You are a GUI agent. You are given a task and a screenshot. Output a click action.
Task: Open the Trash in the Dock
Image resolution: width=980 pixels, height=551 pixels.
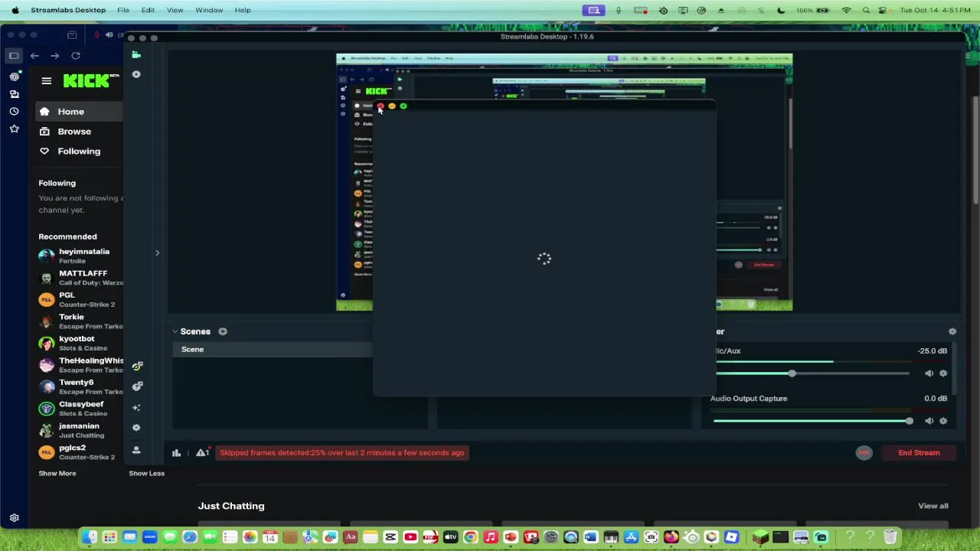[x=890, y=537]
